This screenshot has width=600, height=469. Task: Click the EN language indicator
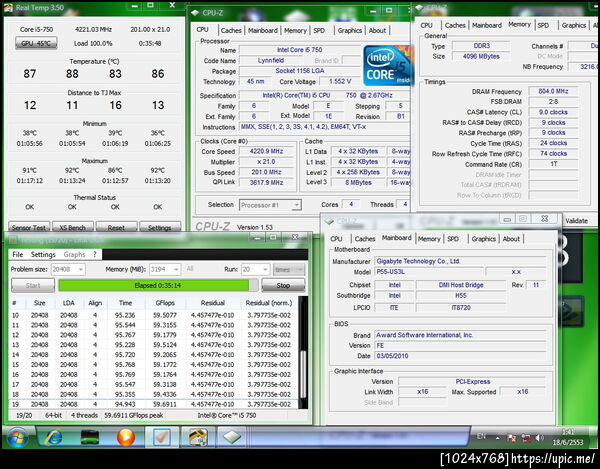[481, 436]
